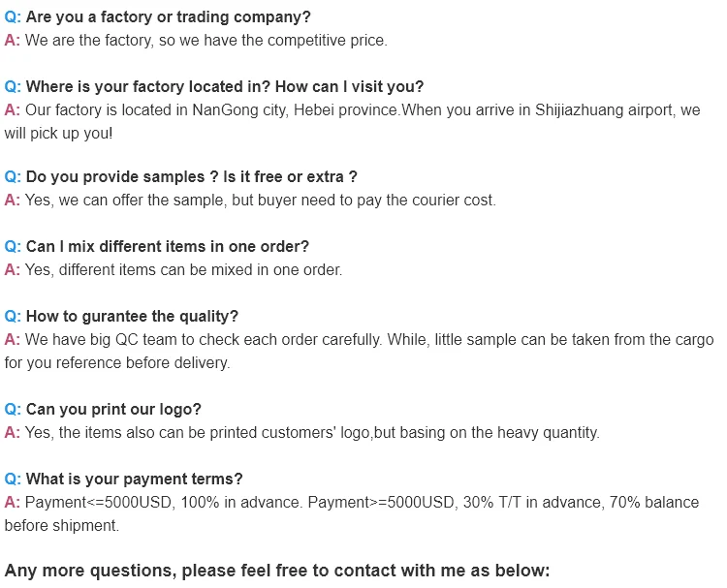This screenshot has height=588, width=727.
Task: Click the "How to gurantee the quality?" question
Action: (131, 316)
